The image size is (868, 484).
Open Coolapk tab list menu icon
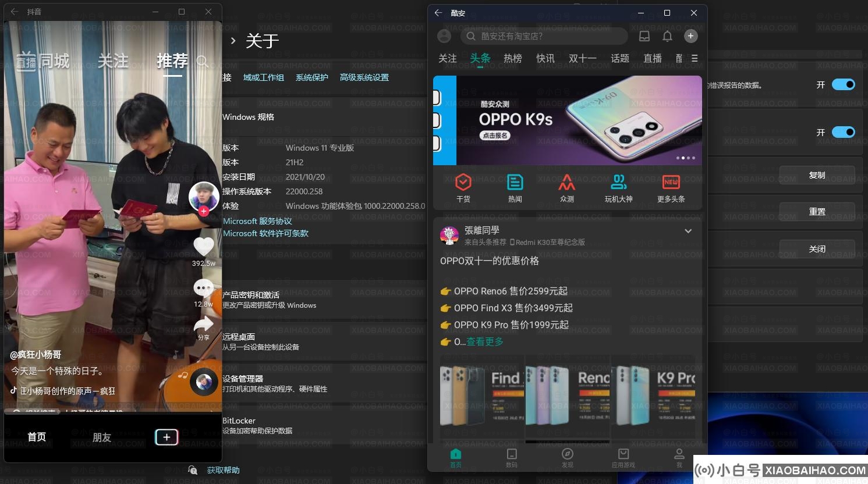[695, 58]
